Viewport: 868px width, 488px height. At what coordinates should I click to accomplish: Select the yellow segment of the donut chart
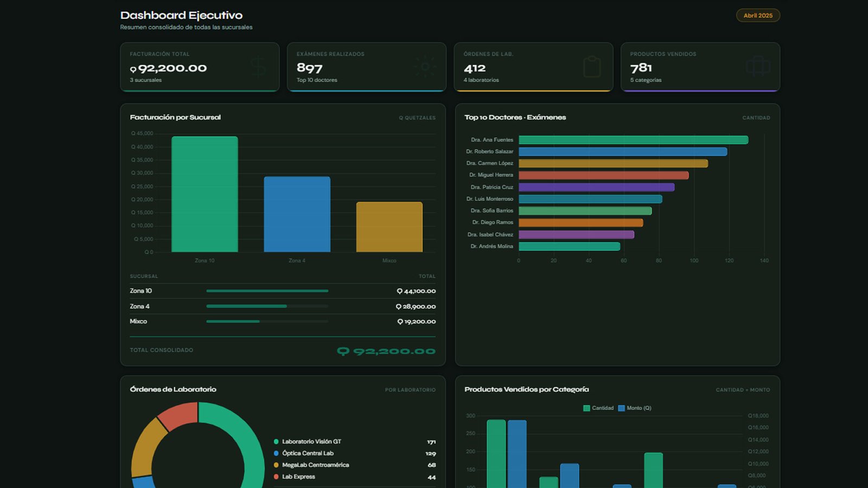(x=148, y=447)
